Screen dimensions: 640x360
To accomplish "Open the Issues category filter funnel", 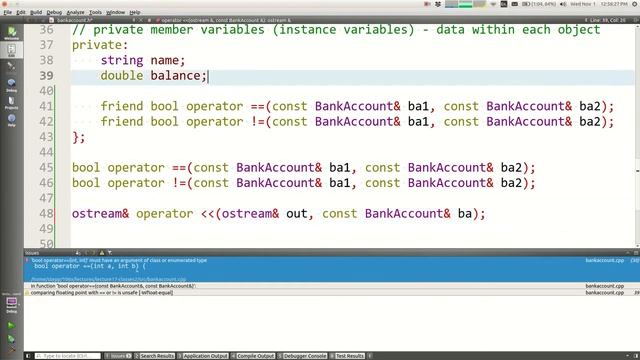I will 110,253.
